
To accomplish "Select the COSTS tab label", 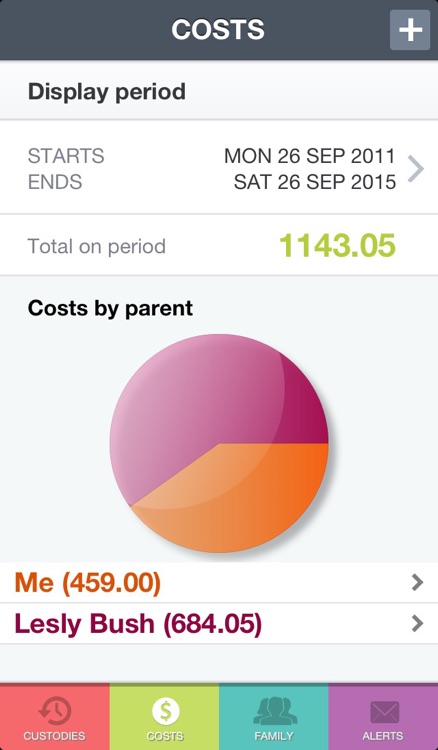I will 165,736.
